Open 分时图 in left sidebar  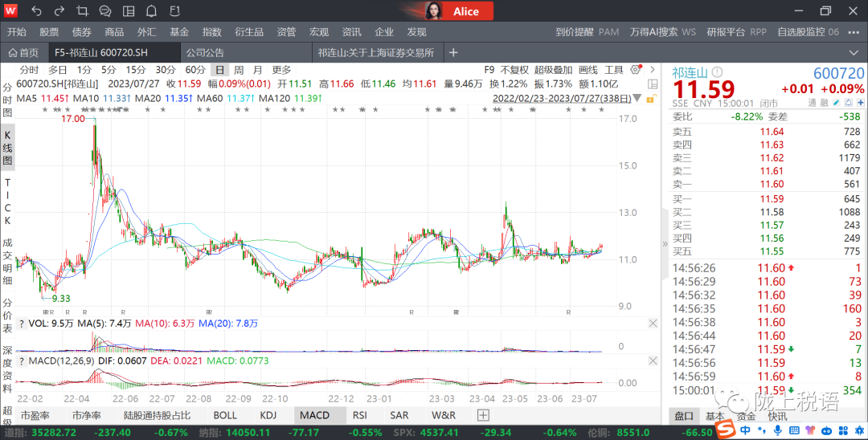point(7,100)
